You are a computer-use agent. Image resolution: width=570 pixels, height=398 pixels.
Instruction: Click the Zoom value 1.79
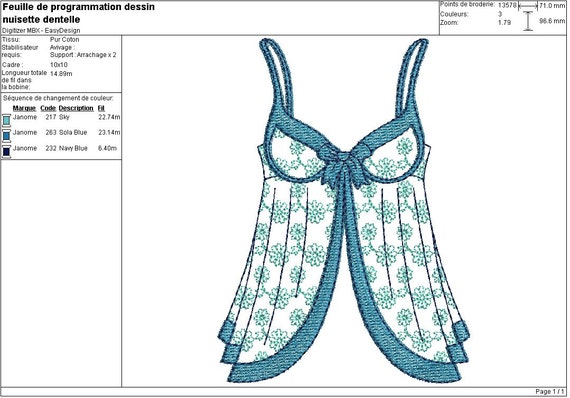504,23
